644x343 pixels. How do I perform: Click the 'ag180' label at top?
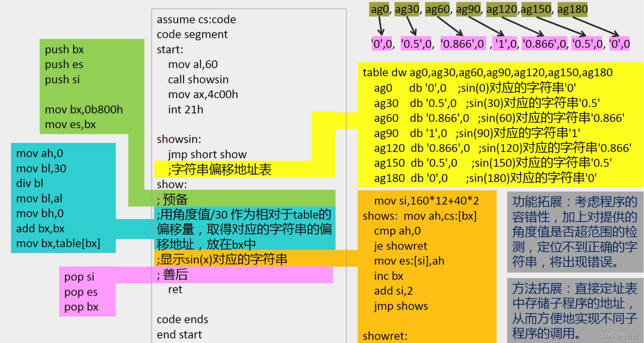click(x=572, y=9)
